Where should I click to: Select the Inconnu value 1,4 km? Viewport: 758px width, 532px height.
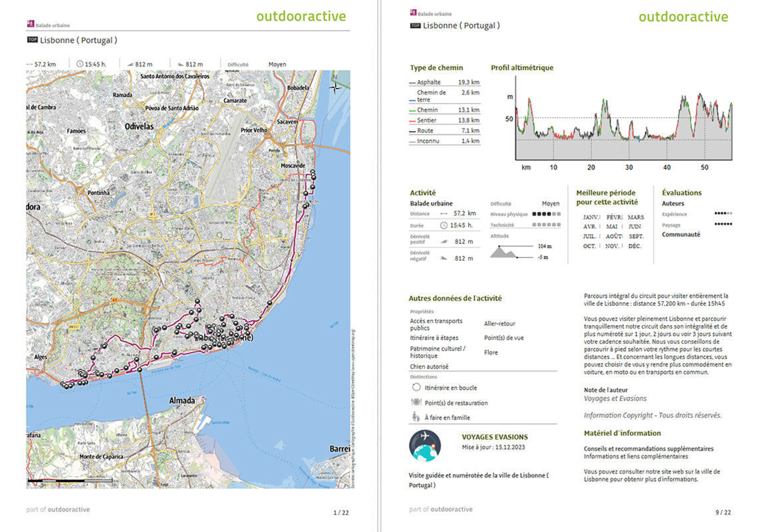point(470,141)
